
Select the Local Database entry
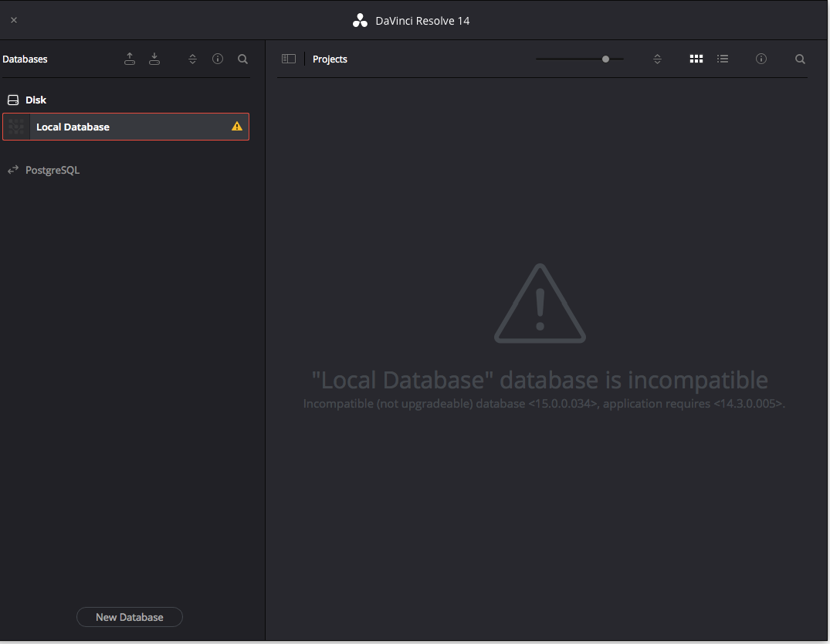tap(126, 127)
